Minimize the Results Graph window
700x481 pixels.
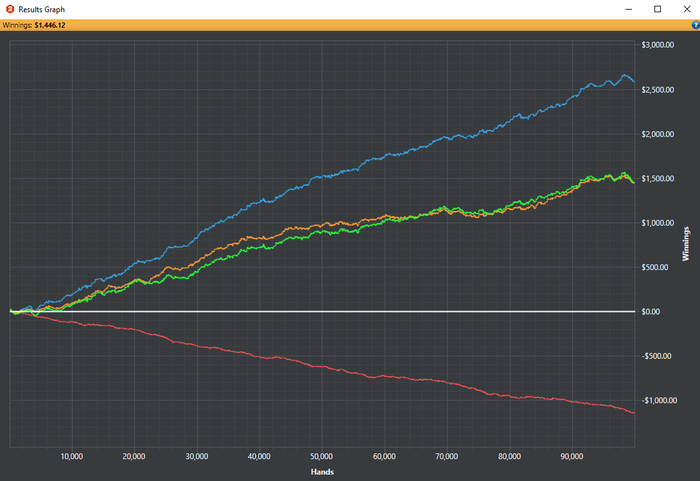point(629,9)
